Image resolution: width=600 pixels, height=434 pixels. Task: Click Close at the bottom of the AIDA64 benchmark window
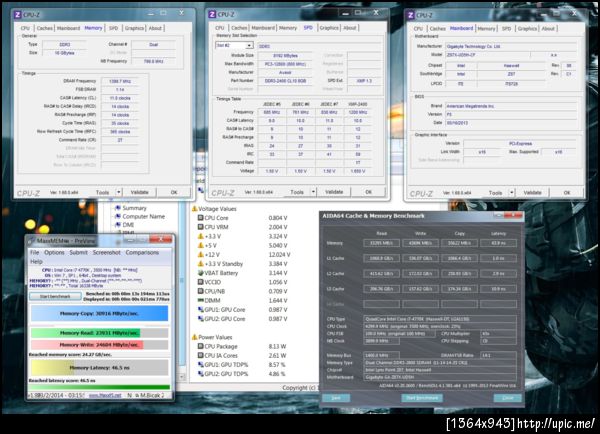(x=507, y=398)
